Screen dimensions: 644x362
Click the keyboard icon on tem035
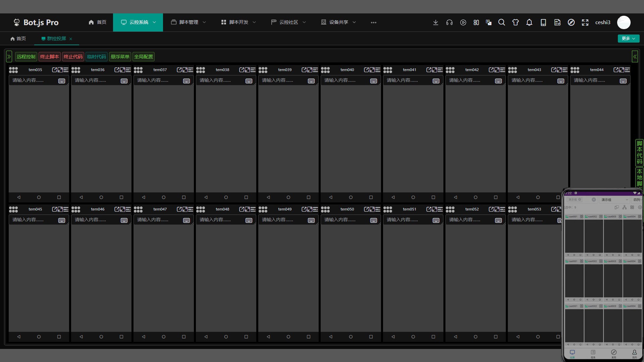click(x=62, y=81)
